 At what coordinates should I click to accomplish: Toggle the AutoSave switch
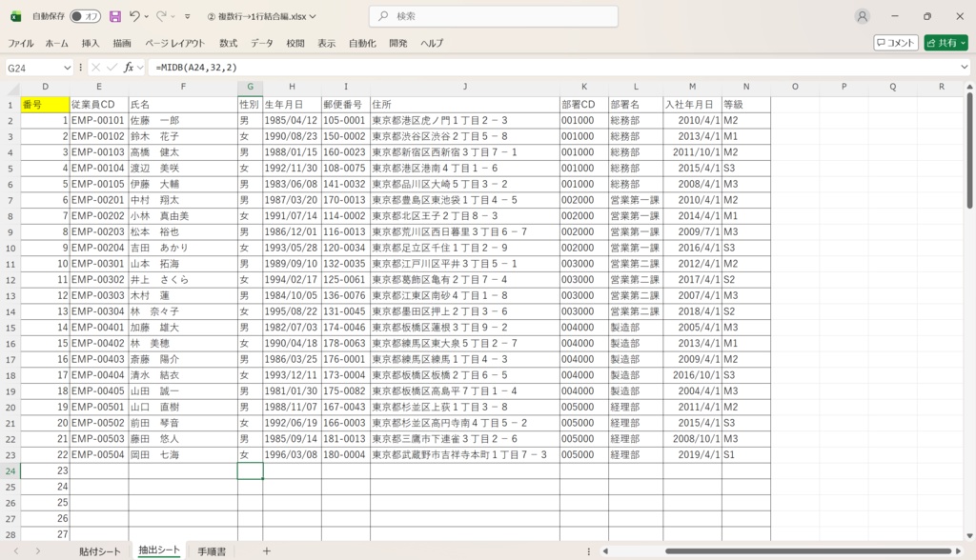point(85,17)
